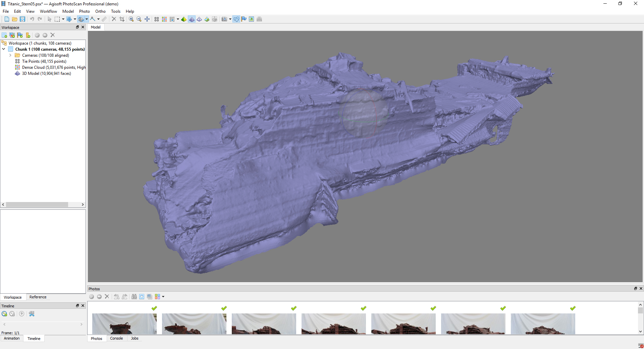Switch to the Console tab
The width and height of the screenshot is (644, 349).
(x=116, y=338)
